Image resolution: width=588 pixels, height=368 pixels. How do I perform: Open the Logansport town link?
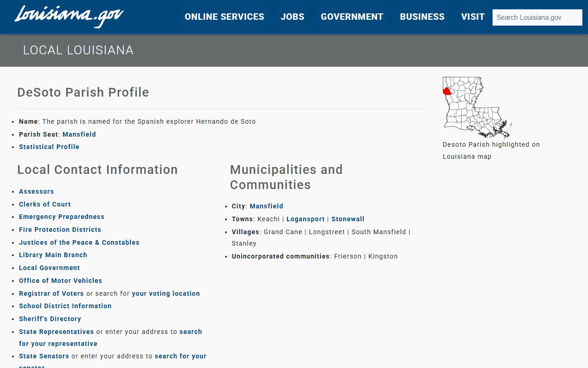point(305,219)
